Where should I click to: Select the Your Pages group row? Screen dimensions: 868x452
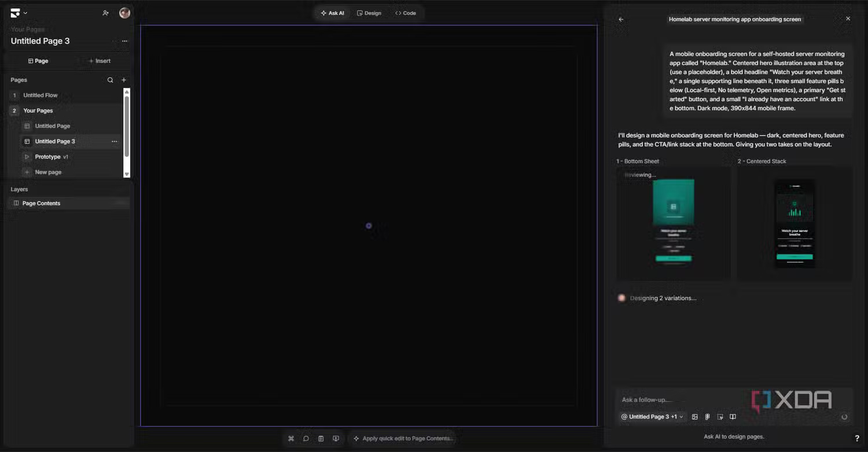point(65,111)
